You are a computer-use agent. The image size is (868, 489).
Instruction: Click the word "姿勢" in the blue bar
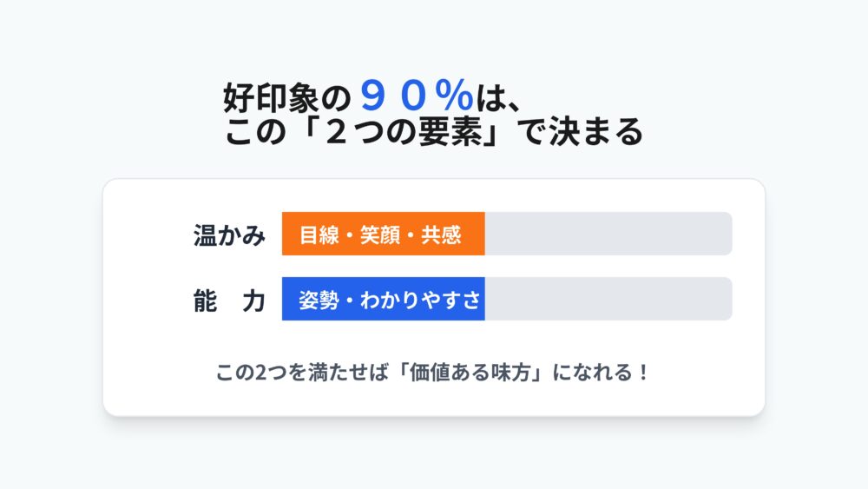pos(314,301)
